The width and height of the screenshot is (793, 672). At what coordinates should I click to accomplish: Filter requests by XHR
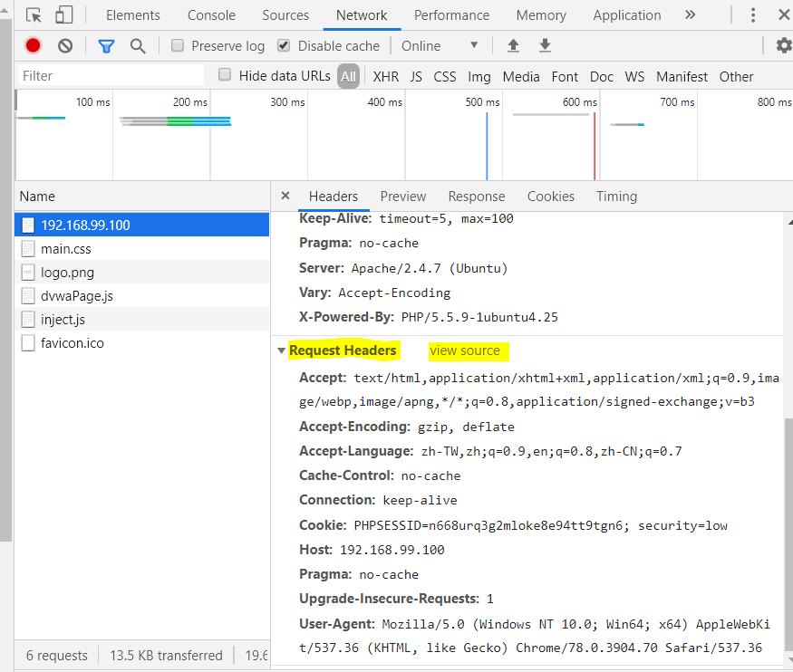[x=386, y=77]
